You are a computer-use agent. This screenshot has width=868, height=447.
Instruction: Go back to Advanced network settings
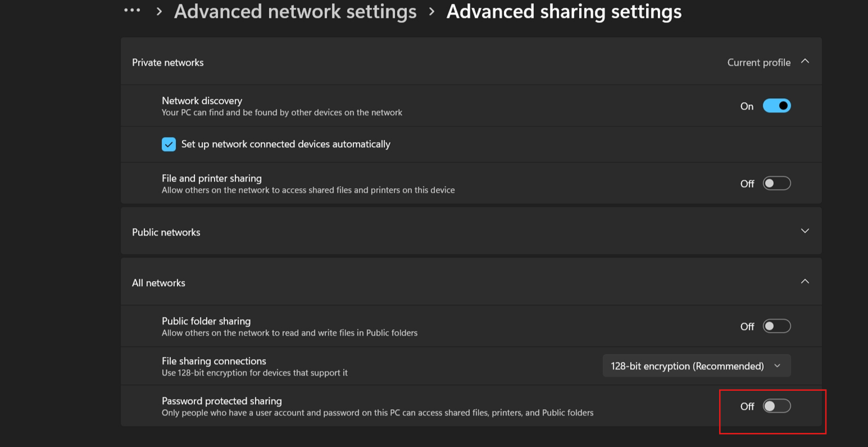coord(295,12)
